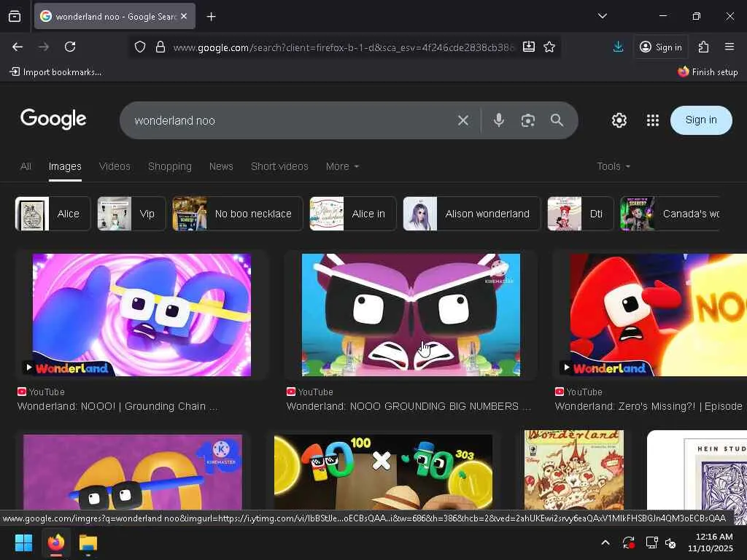Clear the search query with X

click(x=463, y=120)
